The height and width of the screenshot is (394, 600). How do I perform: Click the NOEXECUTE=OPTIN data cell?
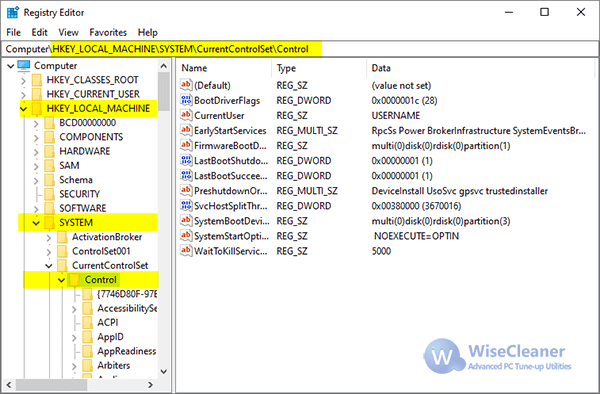[416, 236]
